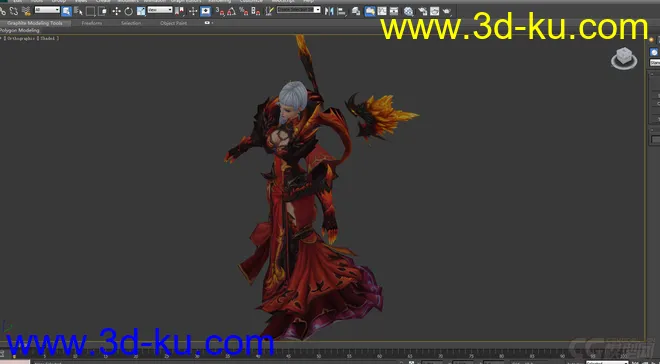Toggle Angle Snap on the toolbar
This screenshot has width=660, height=364.
click(x=232, y=11)
